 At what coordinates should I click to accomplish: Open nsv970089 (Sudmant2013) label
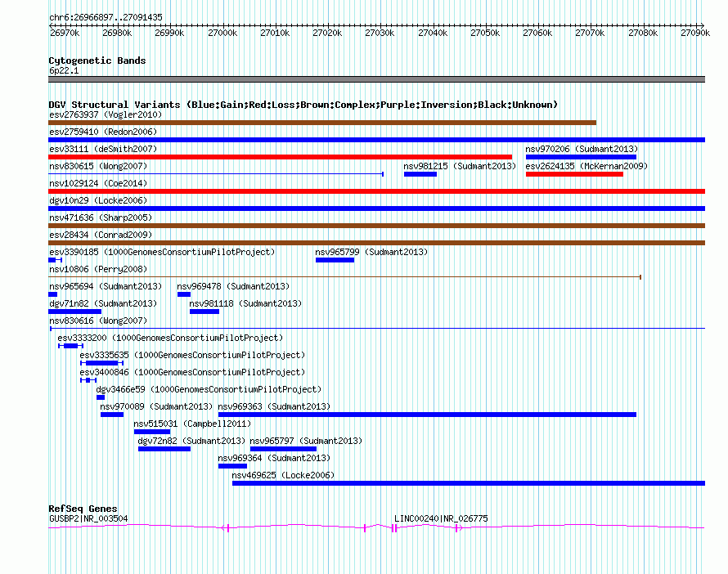pos(156,406)
